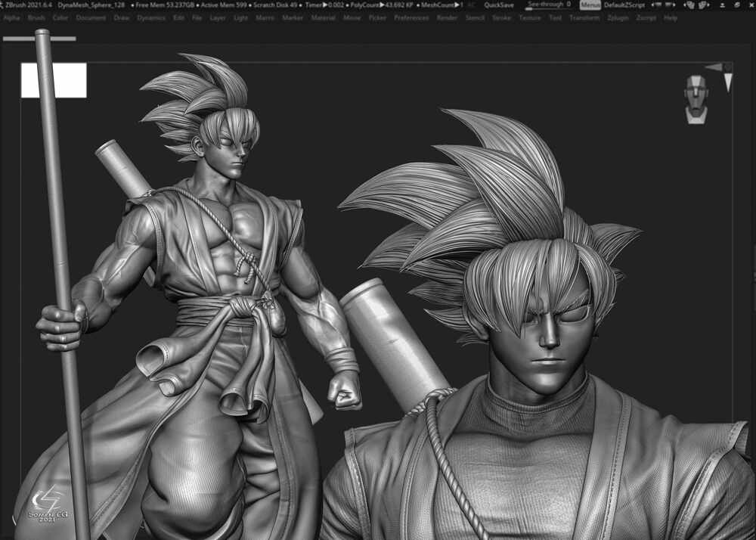
Task: Open the Stroke menu
Action: [x=501, y=18]
